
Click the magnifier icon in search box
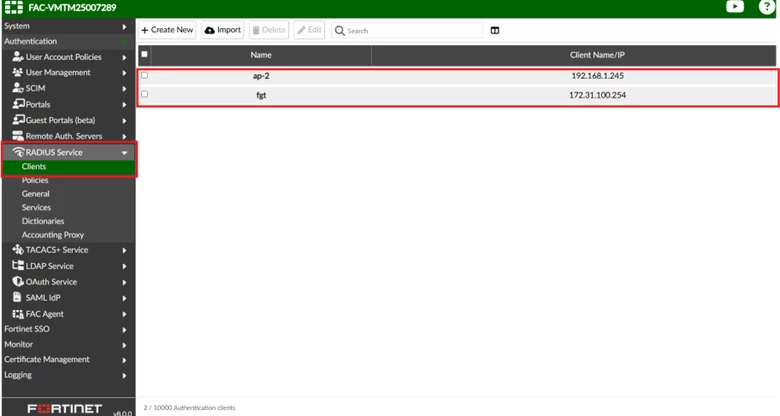tap(340, 30)
